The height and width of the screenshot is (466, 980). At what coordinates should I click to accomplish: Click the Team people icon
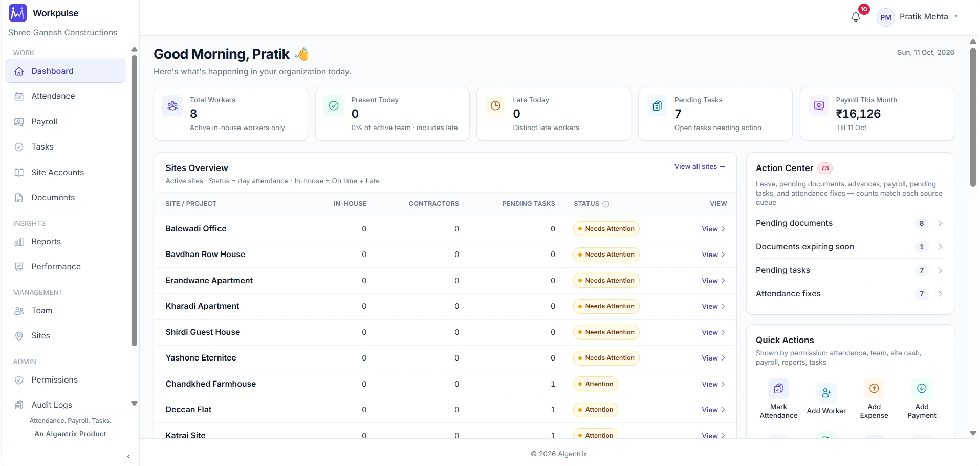(19, 311)
